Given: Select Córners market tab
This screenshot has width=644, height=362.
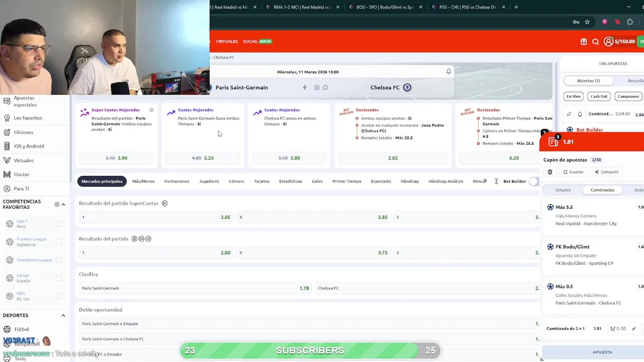Looking at the screenshot, I should point(236,181).
